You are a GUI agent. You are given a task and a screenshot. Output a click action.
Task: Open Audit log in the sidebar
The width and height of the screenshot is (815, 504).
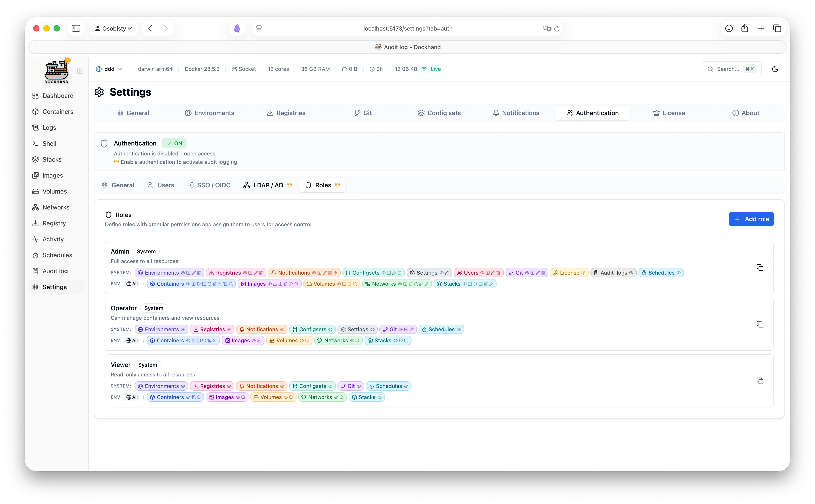pos(55,271)
